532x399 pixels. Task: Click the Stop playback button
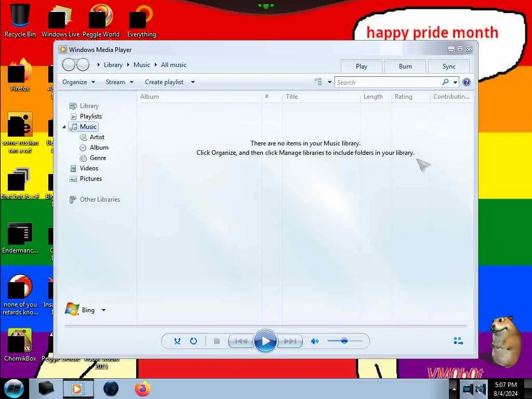tap(217, 341)
